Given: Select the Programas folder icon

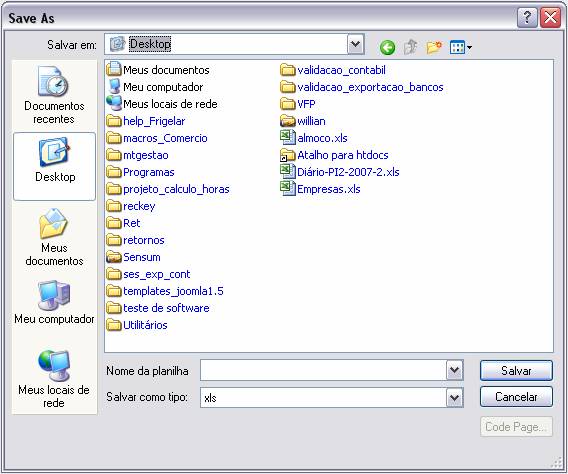Looking at the screenshot, I should pyautogui.click(x=114, y=172).
